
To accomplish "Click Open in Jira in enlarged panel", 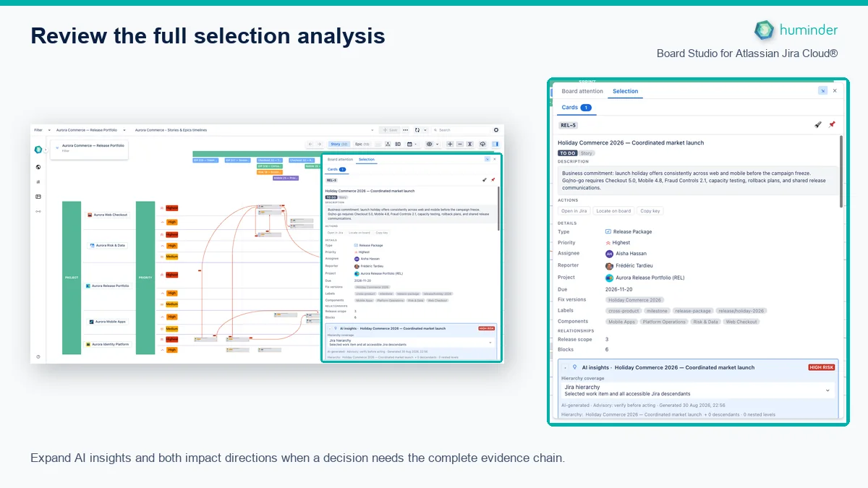I will pos(574,211).
